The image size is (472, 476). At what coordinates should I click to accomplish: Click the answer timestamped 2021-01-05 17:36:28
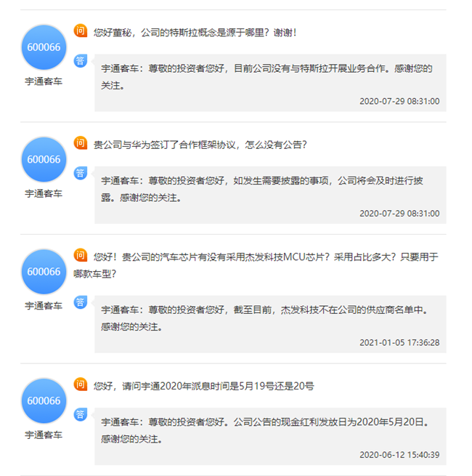tap(270, 324)
